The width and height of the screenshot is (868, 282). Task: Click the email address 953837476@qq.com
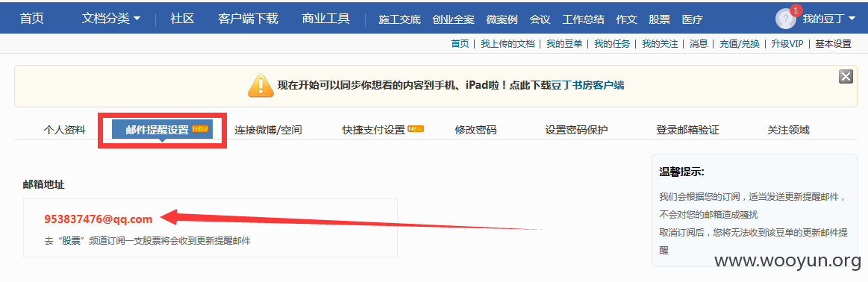coord(98,219)
